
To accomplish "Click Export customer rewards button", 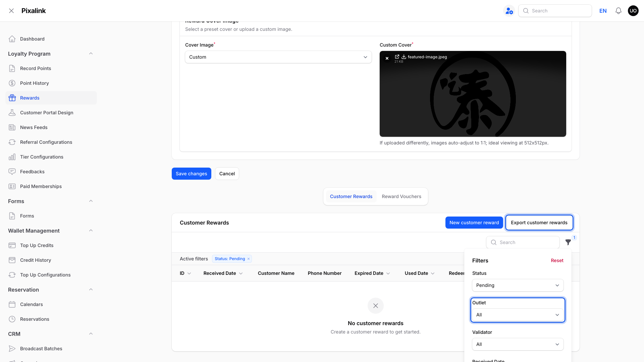I will pos(539,223).
